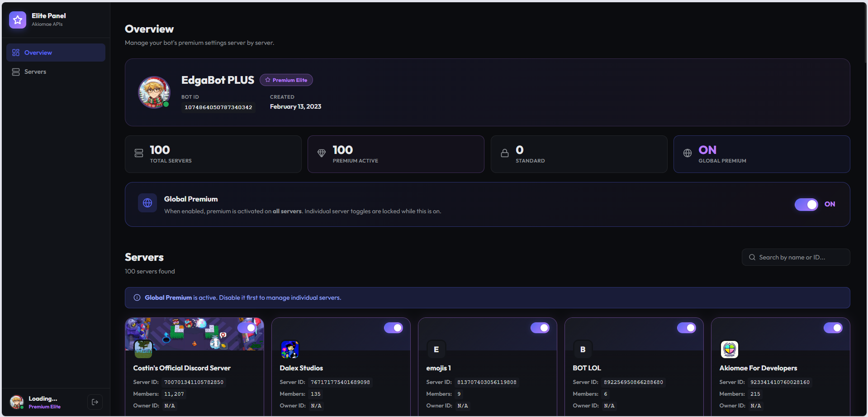Image resolution: width=868 pixels, height=417 pixels.
Task: Select server ID 892256950866288680
Action: point(633,382)
